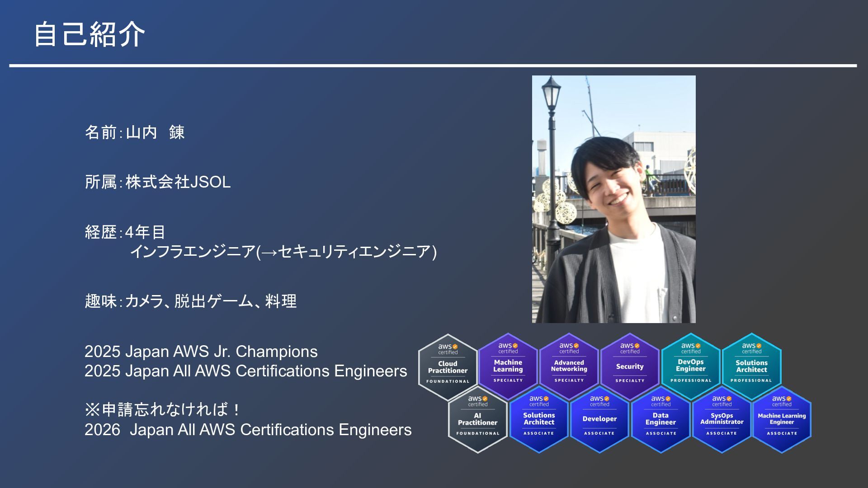The width and height of the screenshot is (868, 488).
Task: Click the name text 山内 錬
Action: pyautogui.click(x=155, y=132)
